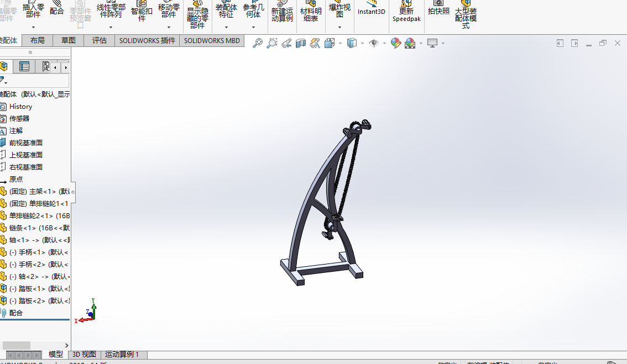
Task: Open the View Settings dropdown arrow
Action: click(443, 43)
